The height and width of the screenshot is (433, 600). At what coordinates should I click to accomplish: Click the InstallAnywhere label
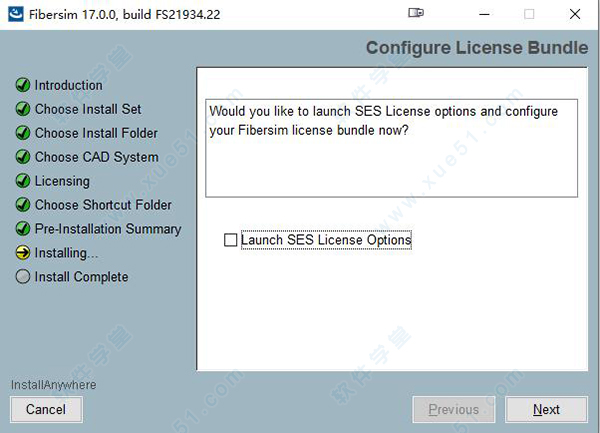click(x=54, y=385)
